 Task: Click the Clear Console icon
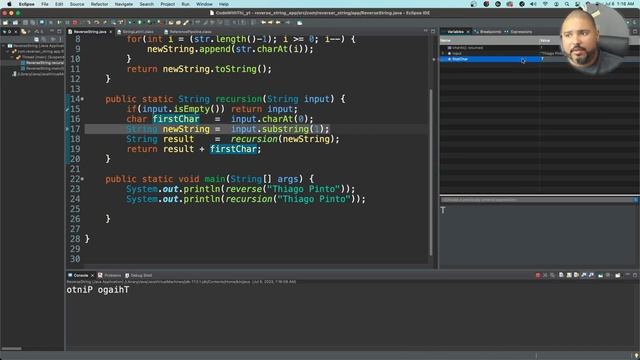pyautogui.click(x=562, y=276)
